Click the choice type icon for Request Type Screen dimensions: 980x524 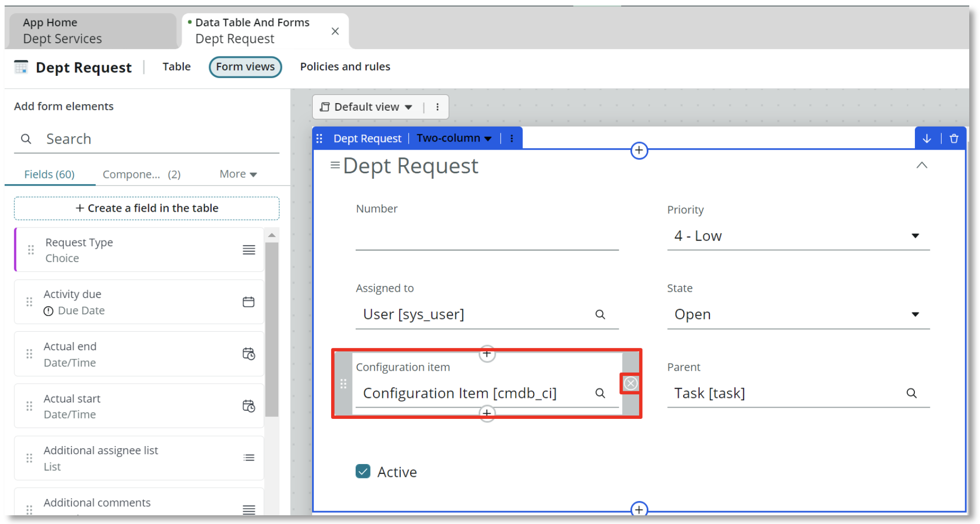(249, 250)
